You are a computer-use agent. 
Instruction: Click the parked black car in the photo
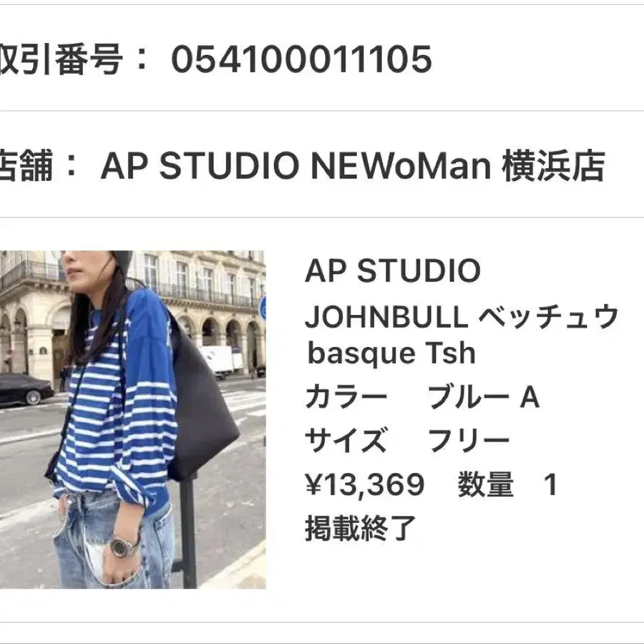coord(26,389)
